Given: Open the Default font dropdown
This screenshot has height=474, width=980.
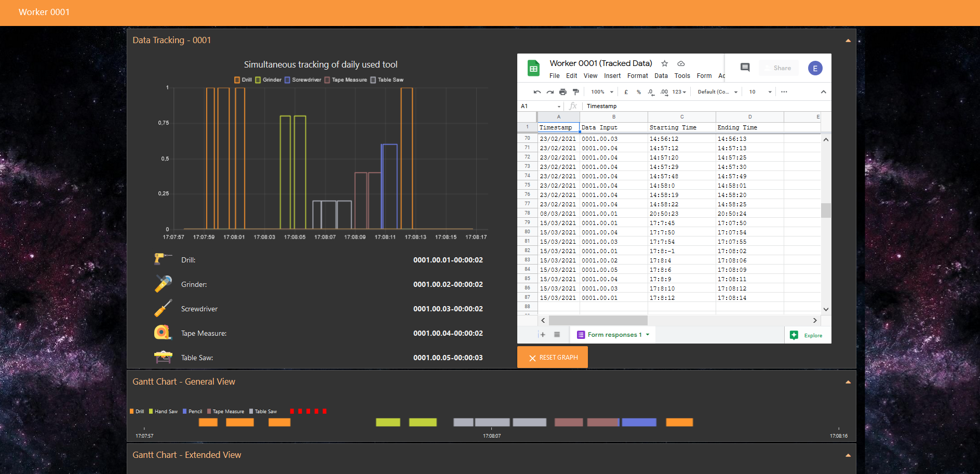Looking at the screenshot, I should (718, 92).
